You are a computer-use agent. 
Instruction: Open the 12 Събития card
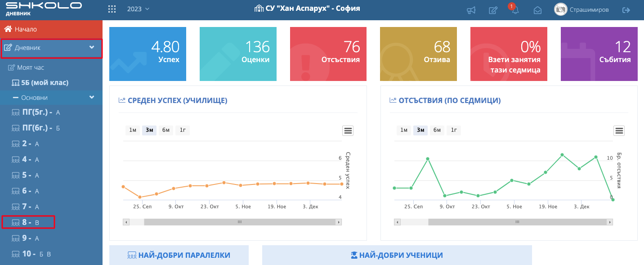click(x=599, y=54)
